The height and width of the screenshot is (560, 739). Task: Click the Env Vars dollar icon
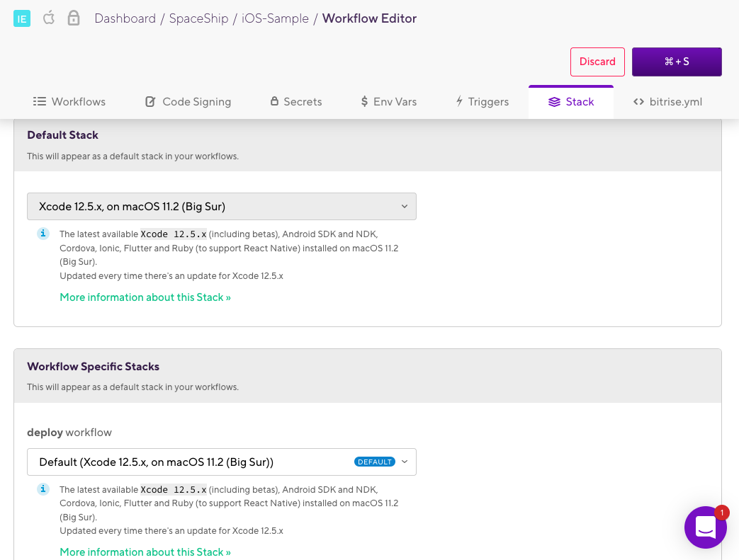click(x=364, y=102)
